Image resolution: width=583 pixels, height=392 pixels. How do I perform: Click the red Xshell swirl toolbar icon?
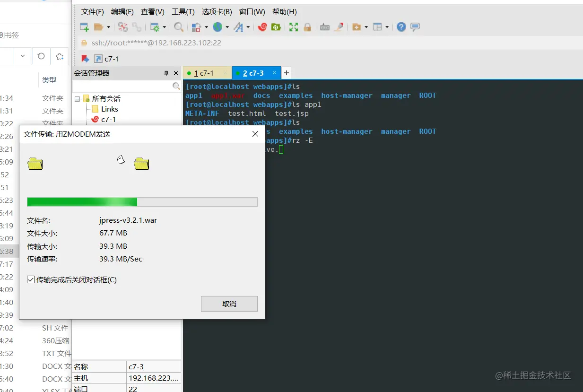(x=262, y=27)
